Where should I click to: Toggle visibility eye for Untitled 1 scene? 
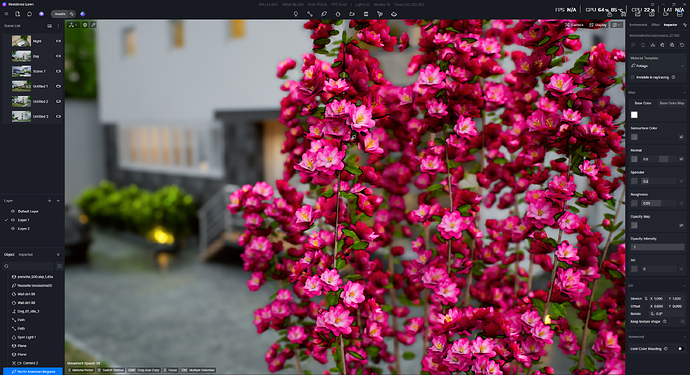[x=58, y=86]
